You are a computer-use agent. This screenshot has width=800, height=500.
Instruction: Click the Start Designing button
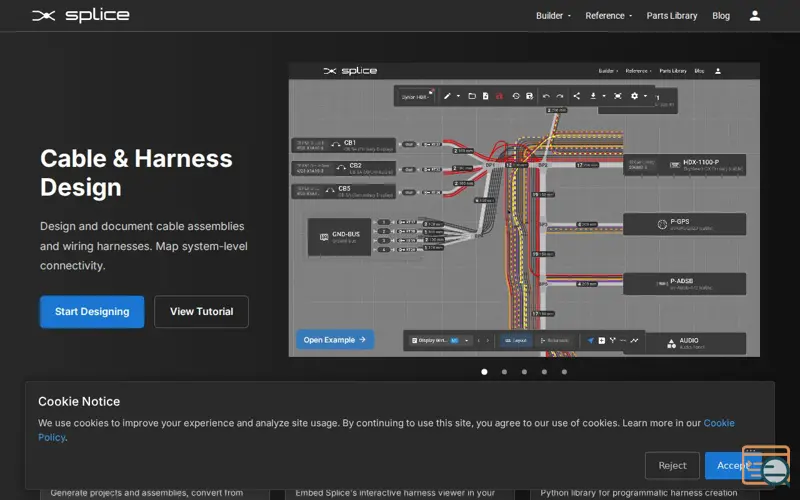point(92,312)
